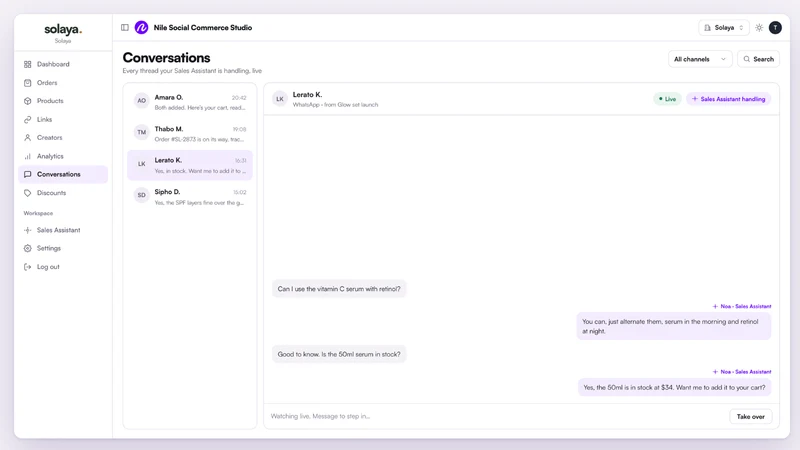Click the Sales Assistant sparkle icon
This screenshot has width=800, height=450.
pyautogui.click(x=28, y=230)
